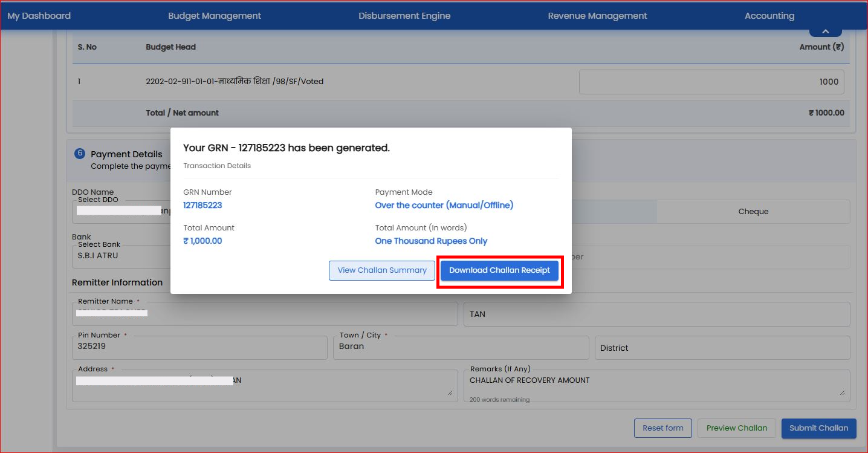868x453 pixels.
Task: Click the 'Budget Head' column header
Action: coord(170,47)
